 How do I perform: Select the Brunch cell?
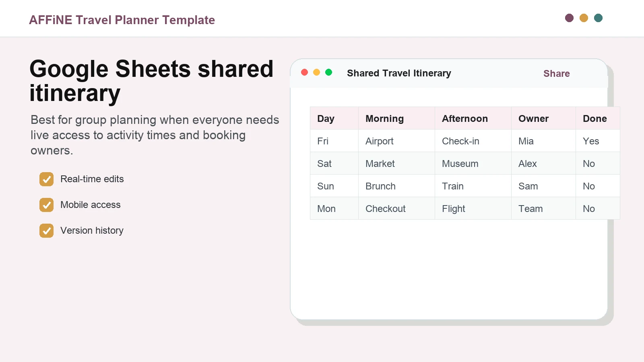point(396,186)
